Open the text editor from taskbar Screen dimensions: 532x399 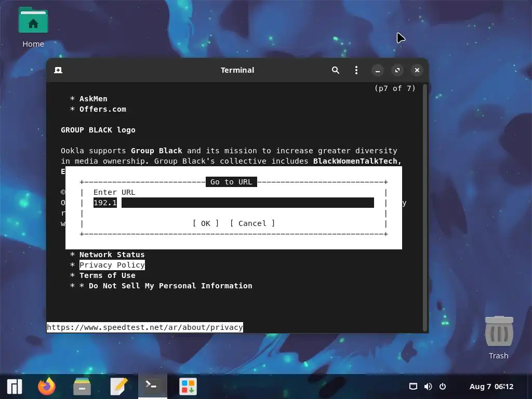pyautogui.click(x=119, y=387)
